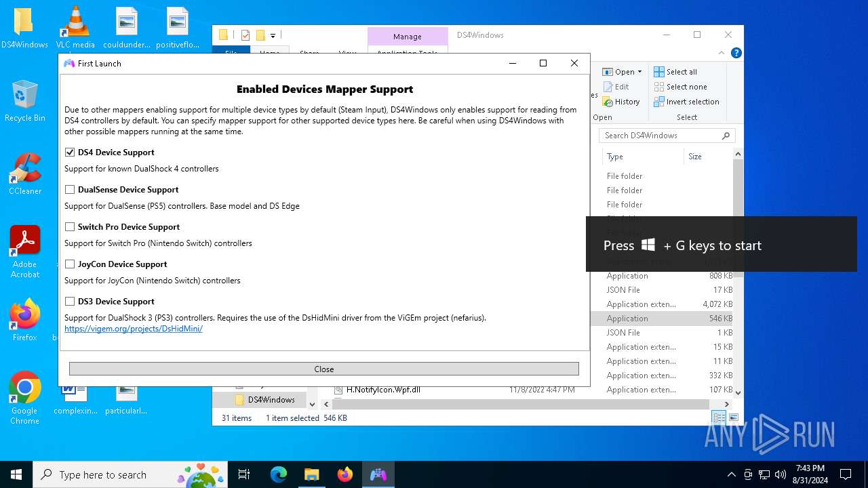Select DS4Windows folder in Explorer navigation tree
The image size is (868, 488).
tap(271, 400)
